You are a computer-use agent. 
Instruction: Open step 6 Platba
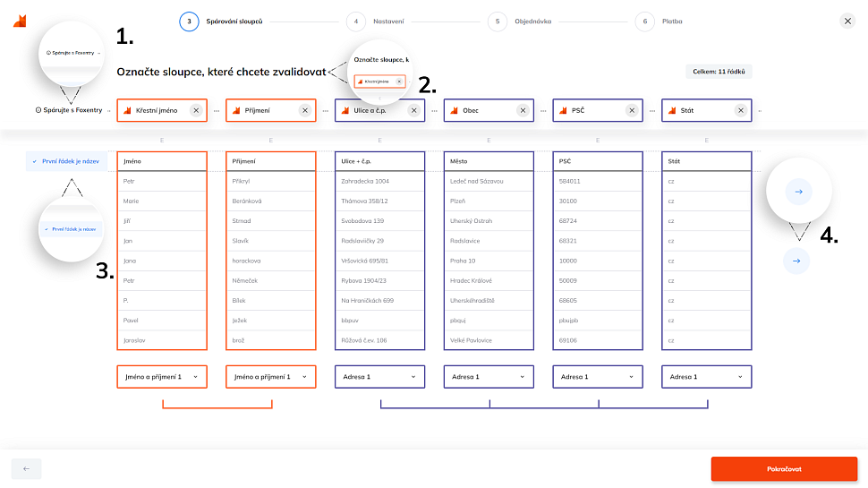coord(644,21)
